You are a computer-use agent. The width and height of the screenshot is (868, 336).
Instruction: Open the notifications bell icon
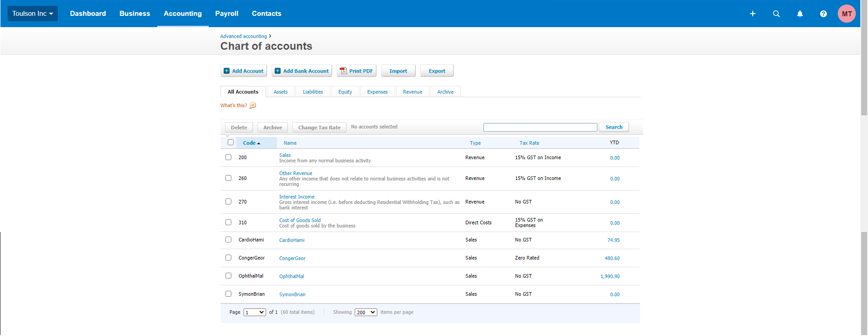[800, 14]
